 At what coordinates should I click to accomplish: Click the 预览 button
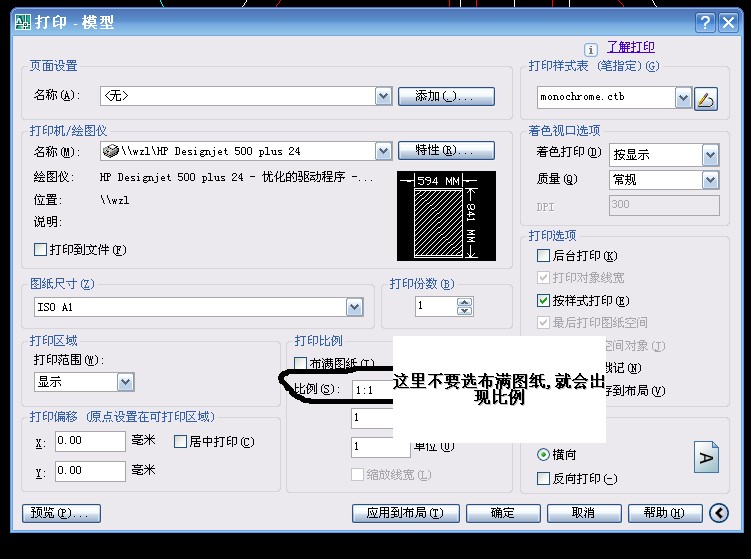[61, 513]
